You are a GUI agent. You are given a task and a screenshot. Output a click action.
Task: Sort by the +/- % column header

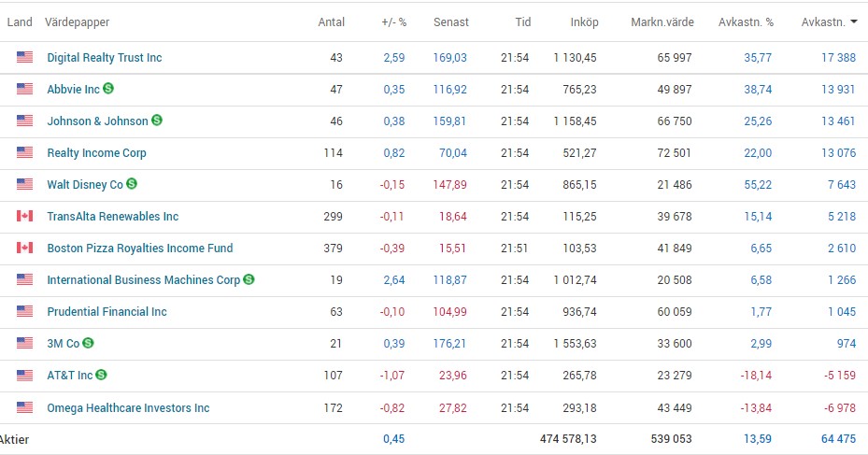coord(393,22)
